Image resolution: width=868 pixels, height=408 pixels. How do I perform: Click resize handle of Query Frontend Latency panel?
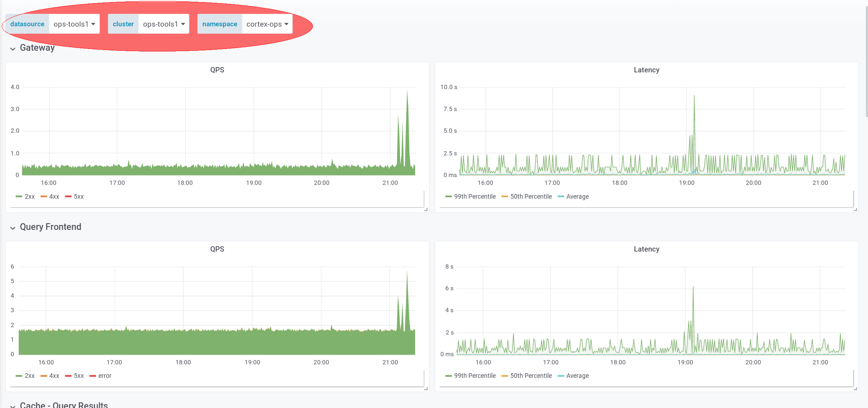pos(855,389)
